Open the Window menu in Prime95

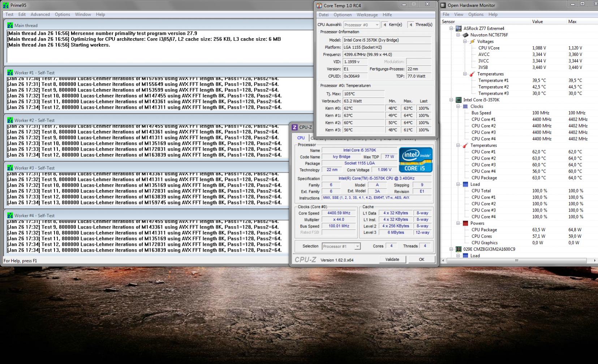83,14
